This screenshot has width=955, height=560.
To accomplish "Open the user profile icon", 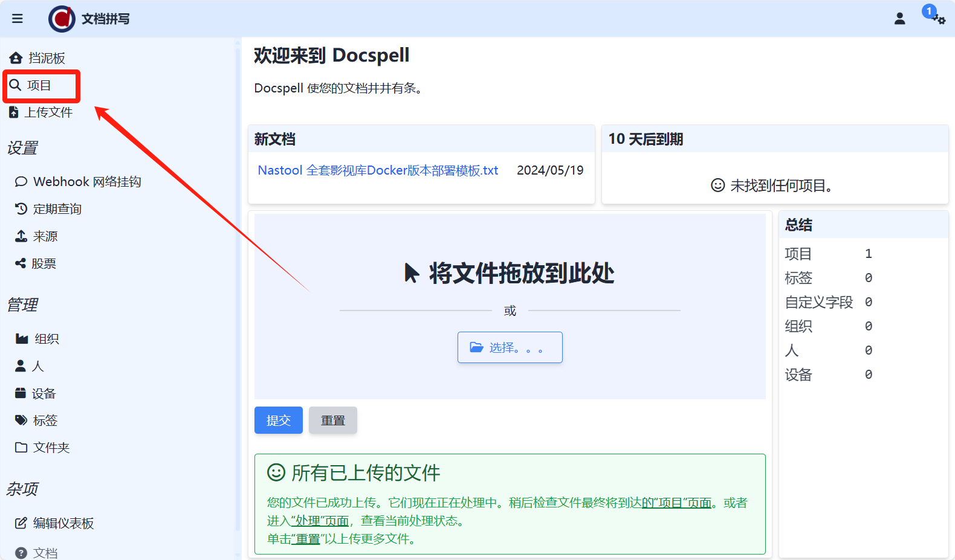I will pos(899,19).
